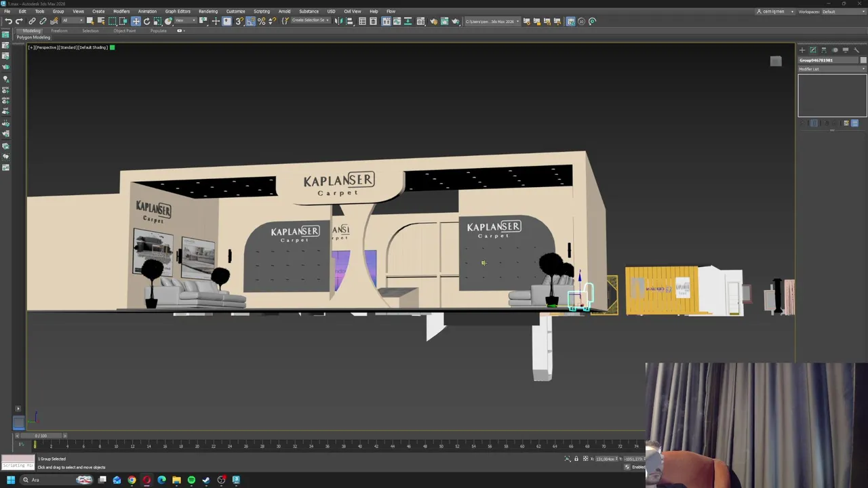Viewport: 868px width, 488px height.
Task: Open the Rendered Frame Window
Action: tap(444, 21)
